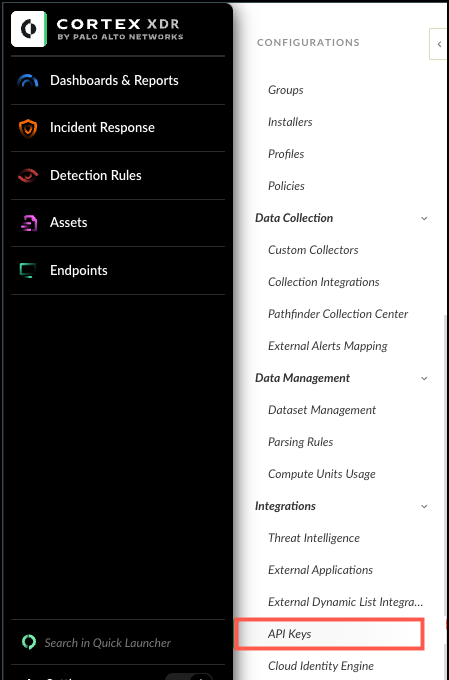Open Groups configuration
The height and width of the screenshot is (680, 449).
[285, 90]
